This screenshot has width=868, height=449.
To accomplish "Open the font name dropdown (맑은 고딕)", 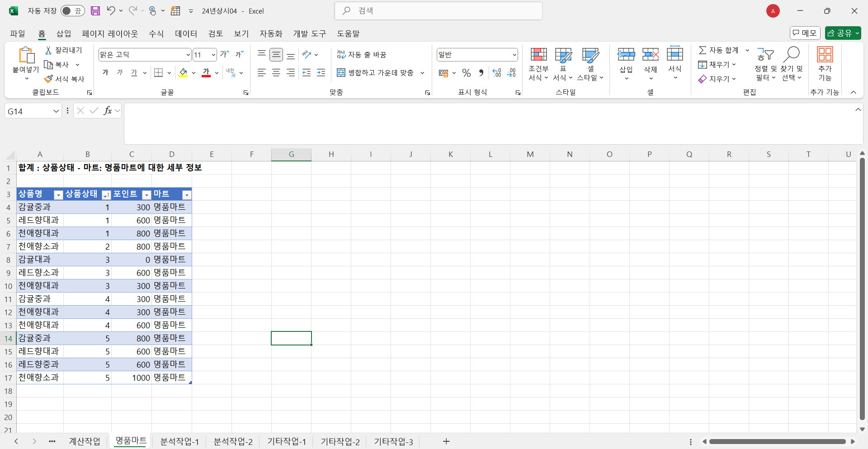I will click(188, 55).
